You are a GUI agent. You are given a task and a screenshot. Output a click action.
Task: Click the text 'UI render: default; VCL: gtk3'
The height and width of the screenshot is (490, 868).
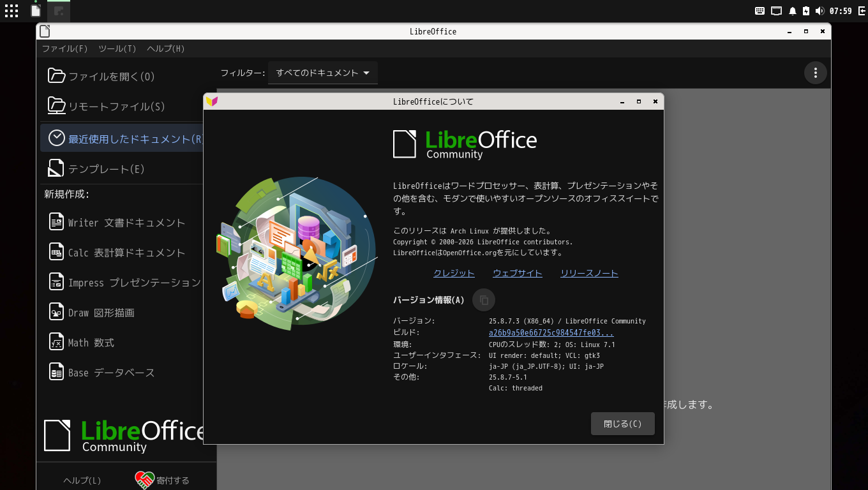(x=544, y=355)
